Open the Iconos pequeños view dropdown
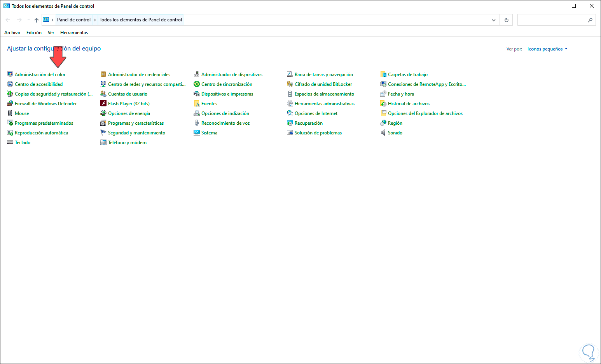601x364 pixels. coord(547,49)
